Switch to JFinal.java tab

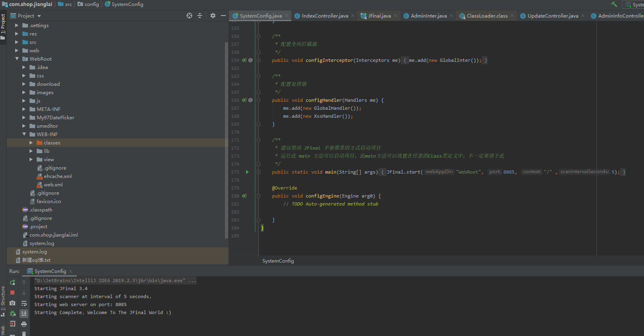[x=379, y=16]
